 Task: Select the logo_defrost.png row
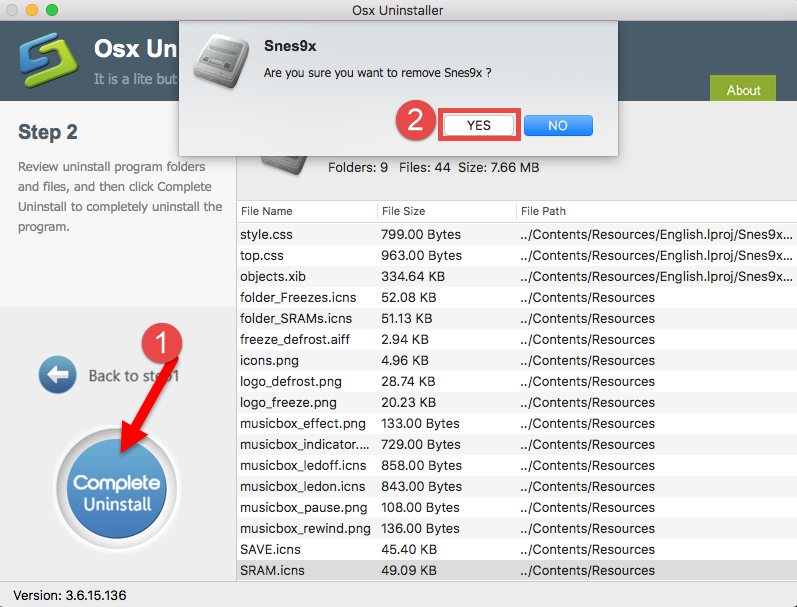[516, 381]
